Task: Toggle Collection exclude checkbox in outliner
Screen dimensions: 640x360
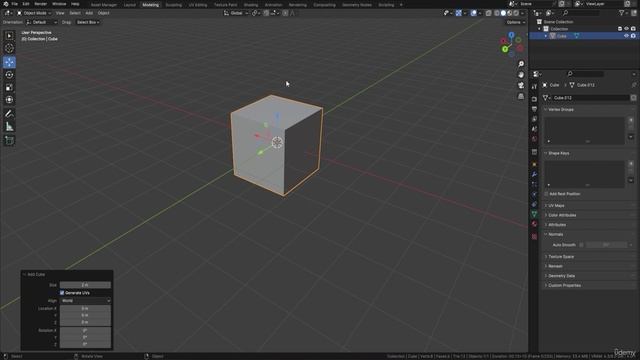Action: [x=620, y=29]
